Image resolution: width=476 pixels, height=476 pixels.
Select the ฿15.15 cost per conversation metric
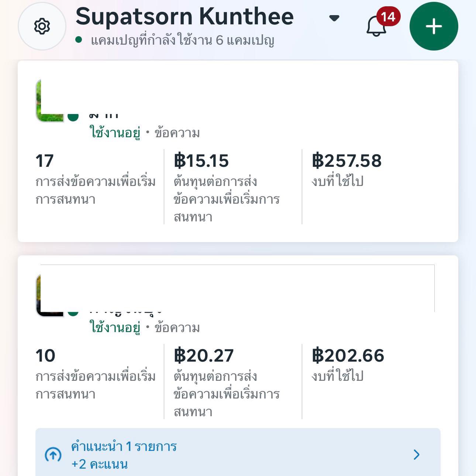pos(201,161)
